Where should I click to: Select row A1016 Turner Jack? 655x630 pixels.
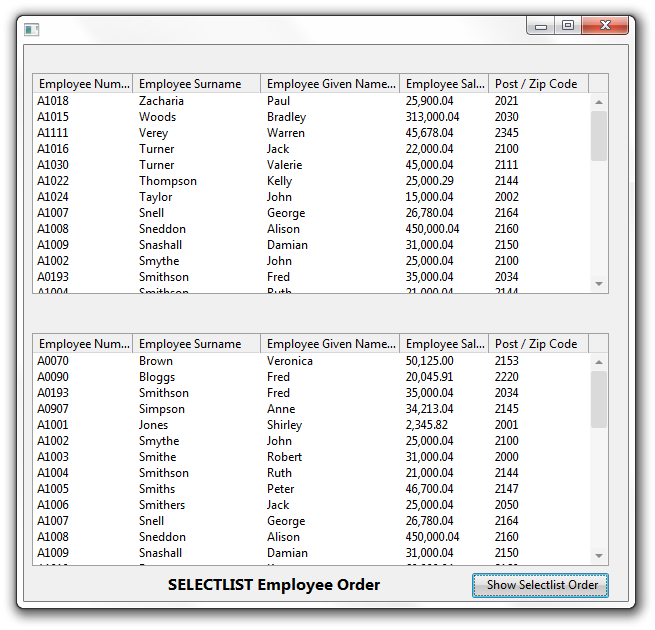(311, 149)
